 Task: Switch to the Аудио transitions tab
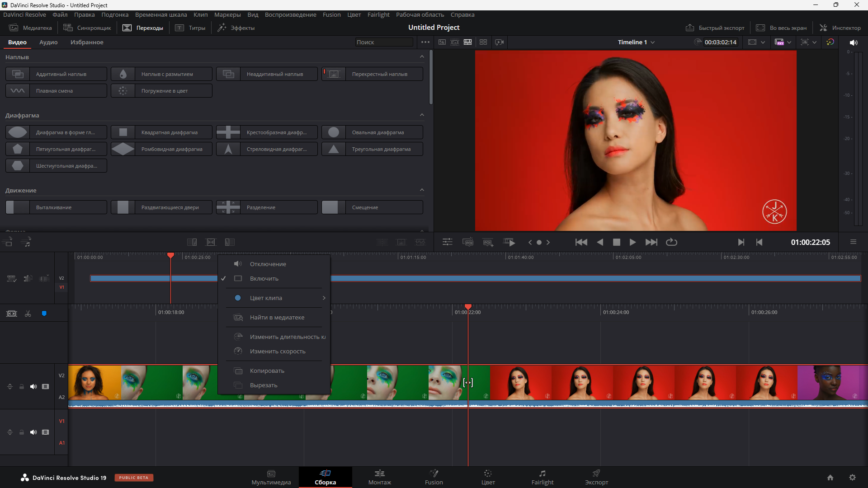[x=48, y=42]
